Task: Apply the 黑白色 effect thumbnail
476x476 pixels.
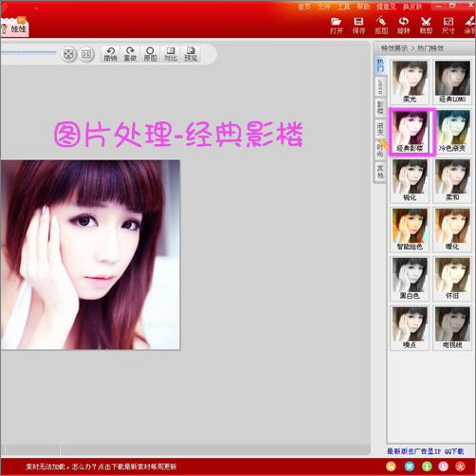Action: pyautogui.click(x=410, y=279)
